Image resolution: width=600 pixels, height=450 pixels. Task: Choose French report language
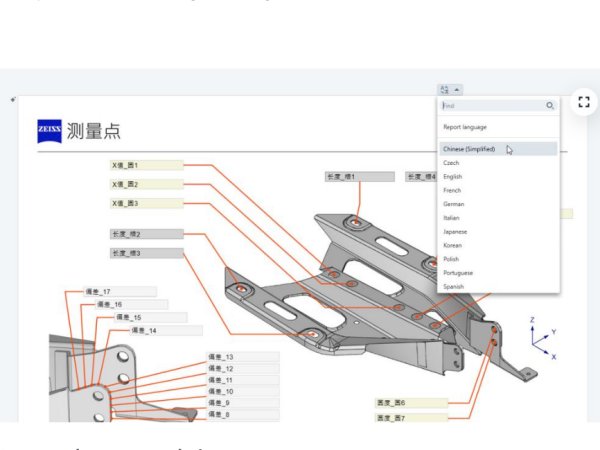(452, 190)
